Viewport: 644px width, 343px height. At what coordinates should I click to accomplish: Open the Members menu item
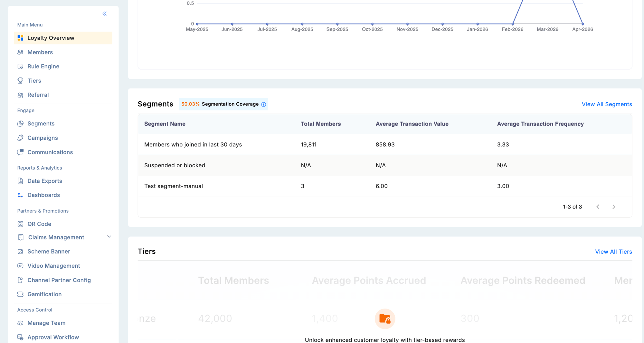coord(63,52)
